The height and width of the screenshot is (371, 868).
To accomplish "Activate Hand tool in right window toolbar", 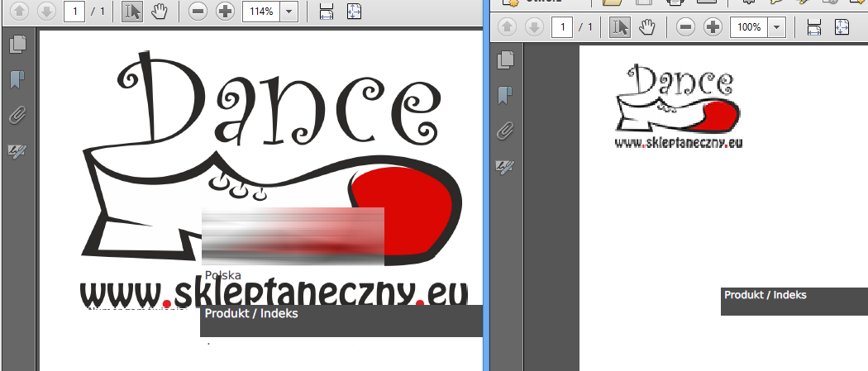I will (647, 27).
